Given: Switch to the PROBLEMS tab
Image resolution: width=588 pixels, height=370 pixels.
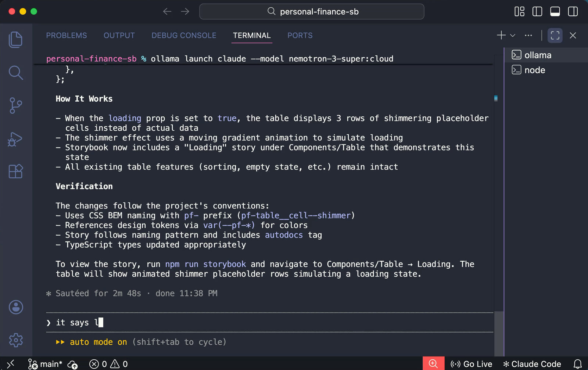Looking at the screenshot, I should pyautogui.click(x=67, y=35).
